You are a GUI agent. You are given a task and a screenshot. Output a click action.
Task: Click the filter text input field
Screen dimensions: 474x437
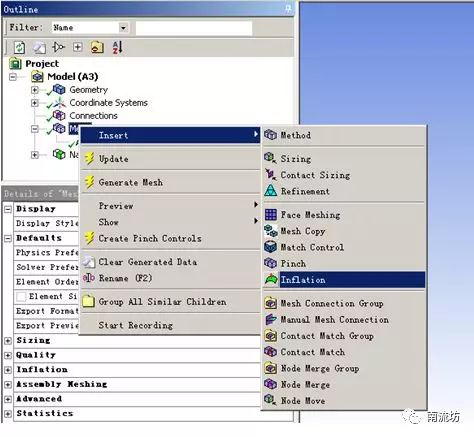(194, 28)
